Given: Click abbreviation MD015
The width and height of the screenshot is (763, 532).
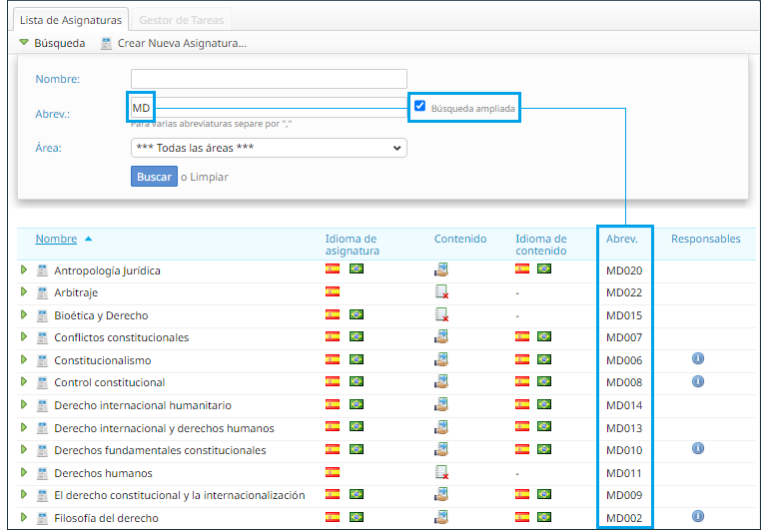Looking at the screenshot, I should (x=624, y=315).
